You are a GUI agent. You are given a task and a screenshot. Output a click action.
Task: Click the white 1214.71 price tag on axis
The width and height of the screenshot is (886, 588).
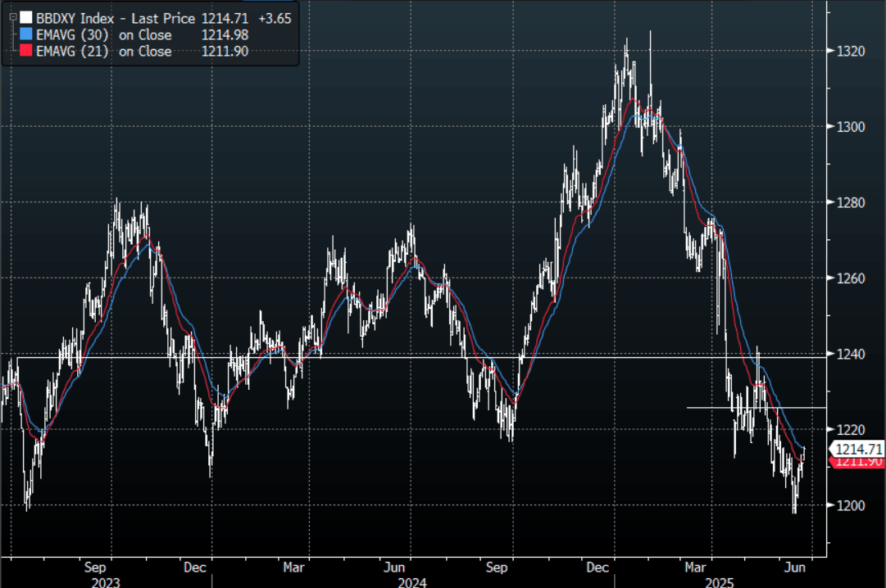[859, 449]
